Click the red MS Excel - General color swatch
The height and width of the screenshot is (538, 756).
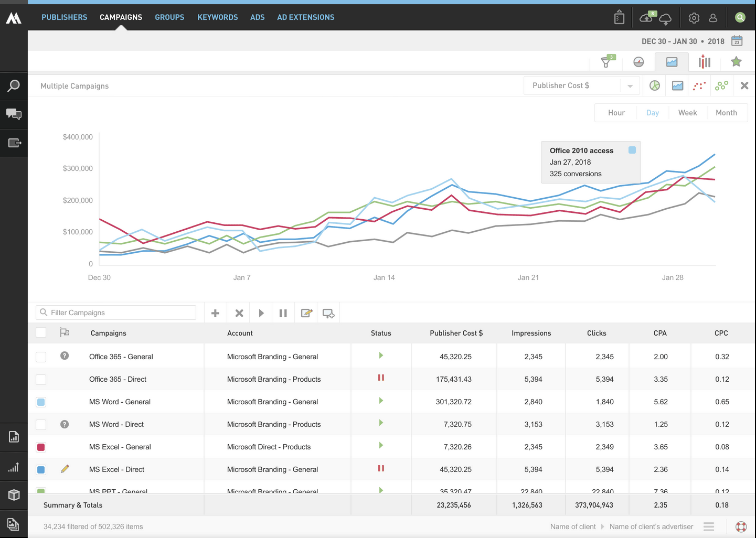[41, 447]
